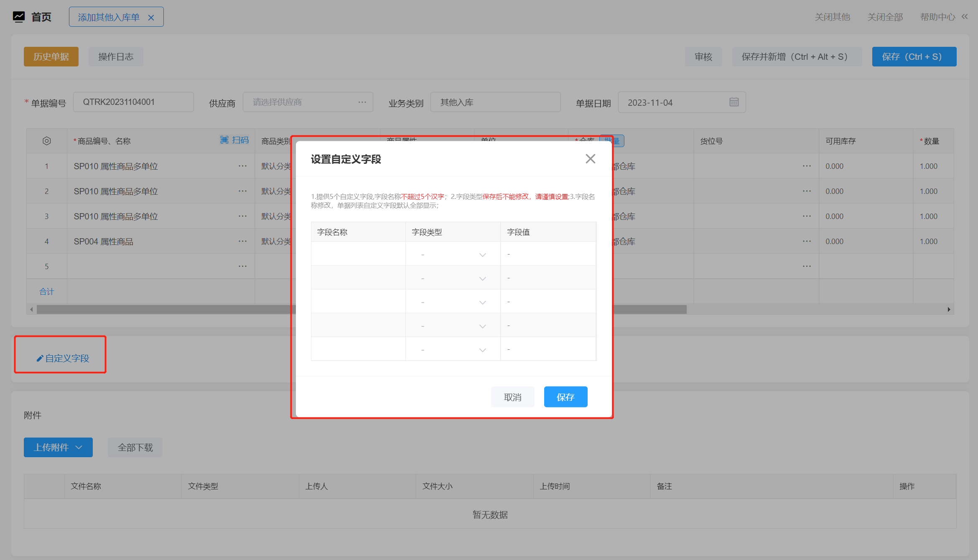
Task: Collapse header using double chevron icon
Action: point(965,17)
